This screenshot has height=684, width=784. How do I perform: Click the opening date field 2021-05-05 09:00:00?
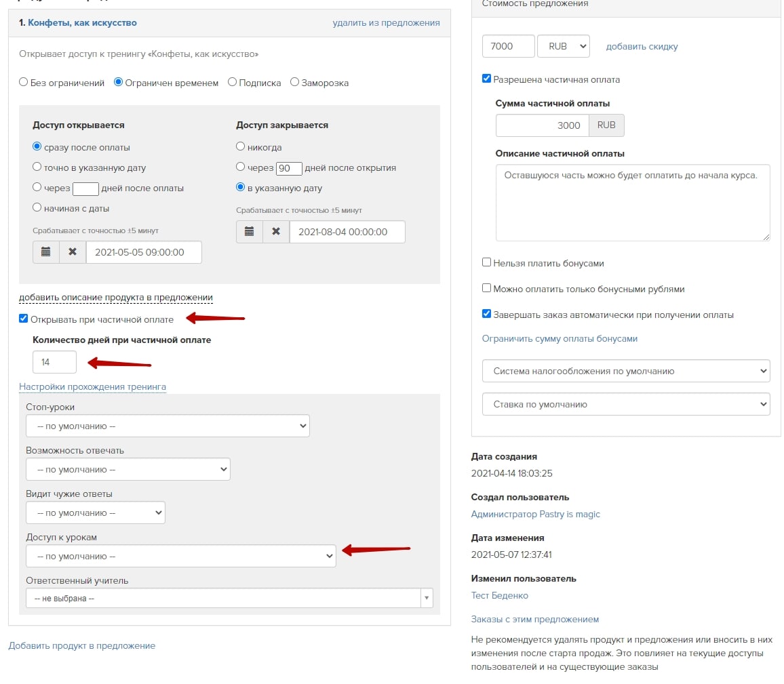click(144, 252)
